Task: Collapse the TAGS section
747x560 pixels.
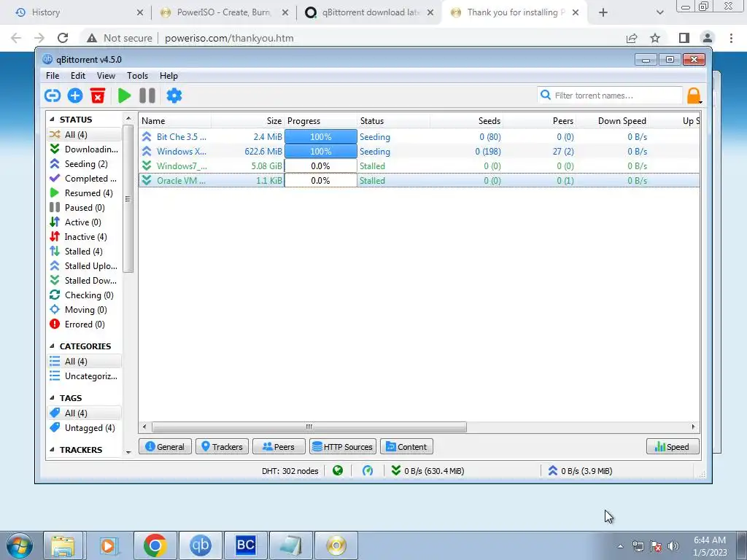Action: [x=52, y=398]
